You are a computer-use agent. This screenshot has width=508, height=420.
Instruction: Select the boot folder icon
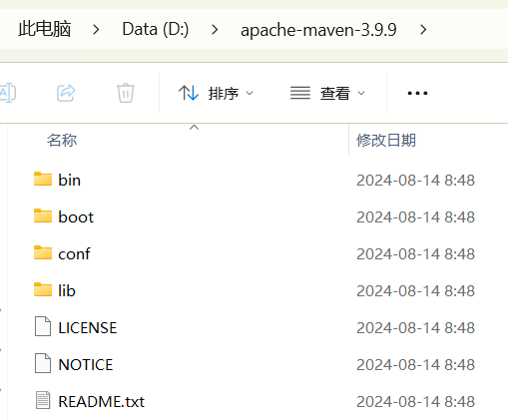tap(43, 215)
